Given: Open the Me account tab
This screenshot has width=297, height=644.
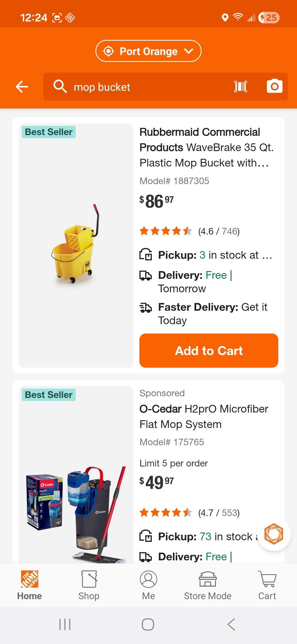Looking at the screenshot, I should click(x=148, y=585).
